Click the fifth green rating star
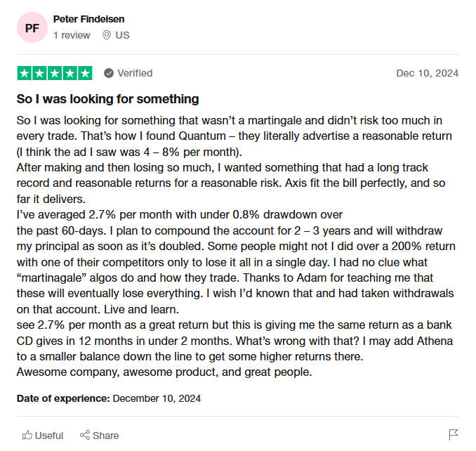476x451 pixels. coord(85,73)
